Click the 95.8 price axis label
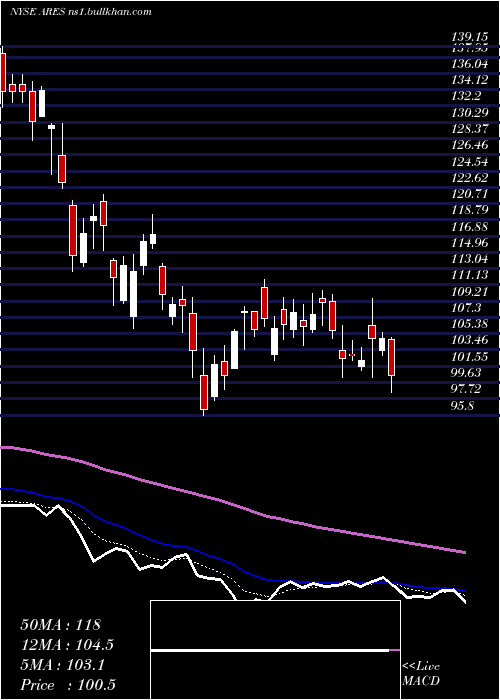500x700 pixels. (463, 406)
